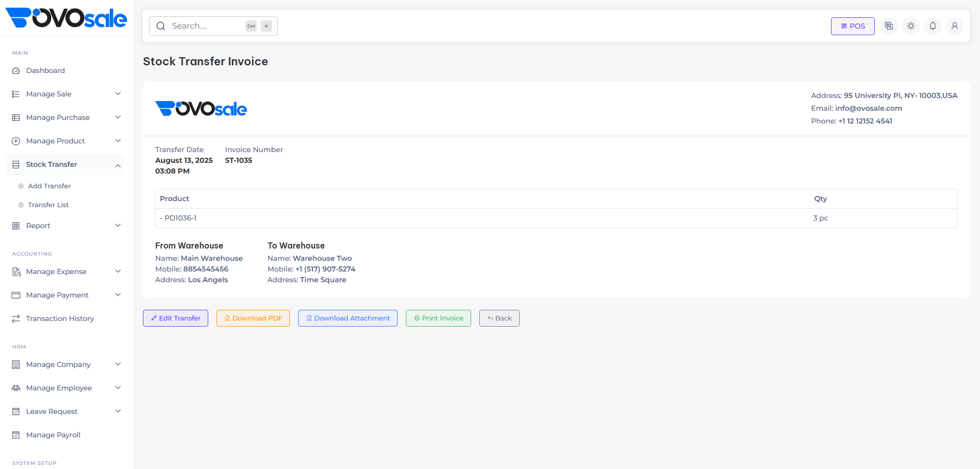This screenshot has width=980, height=469.
Task: Toggle light/dark theme sun icon
Action: (x=911, y=26)
